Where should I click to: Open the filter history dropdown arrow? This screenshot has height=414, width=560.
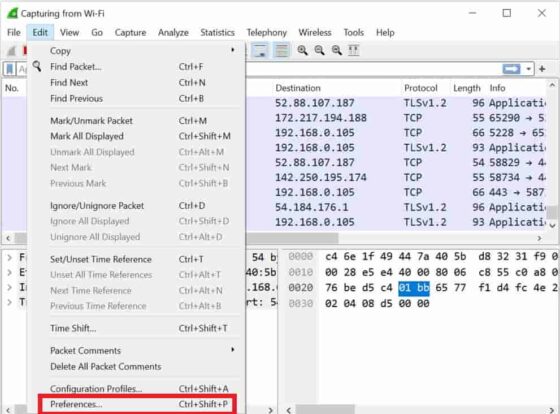528,69
